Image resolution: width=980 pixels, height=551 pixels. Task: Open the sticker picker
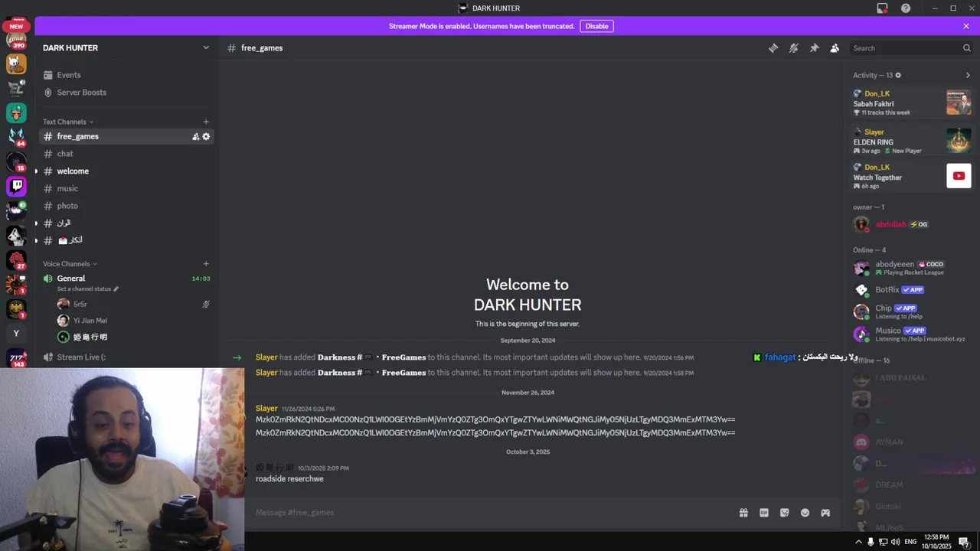[x=785, y=513]
